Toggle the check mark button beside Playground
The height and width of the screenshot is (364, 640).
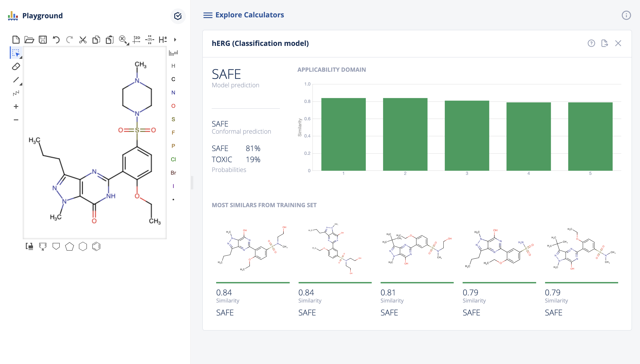coord(178,16)
